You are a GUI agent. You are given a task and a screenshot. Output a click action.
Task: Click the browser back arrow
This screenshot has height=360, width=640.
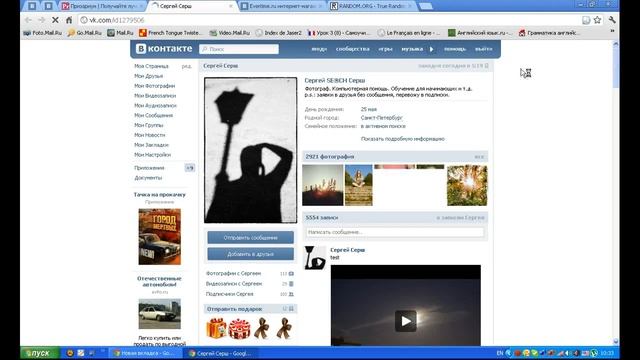click(28, 20)
